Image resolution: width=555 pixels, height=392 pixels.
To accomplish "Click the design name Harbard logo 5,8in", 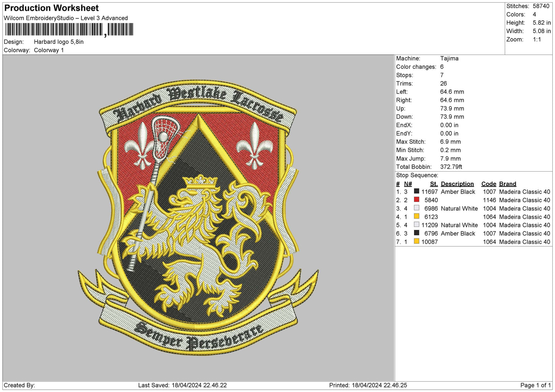I will pyautogui.click(x=59, y=42).
